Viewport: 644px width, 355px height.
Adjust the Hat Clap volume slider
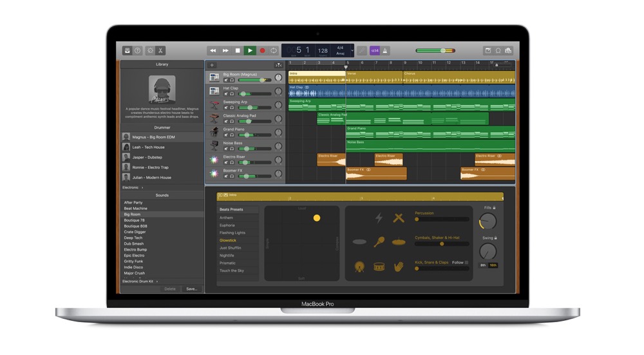(254, 93)
